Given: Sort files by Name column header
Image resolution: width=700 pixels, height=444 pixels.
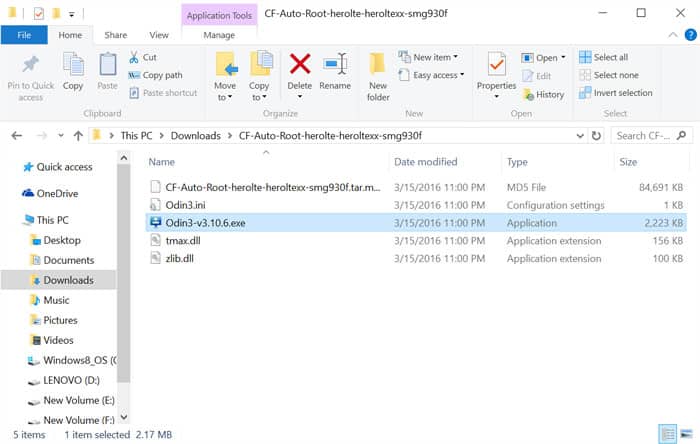Looking at the screenshot, I should pyautogui.click(x=162, y=162).
